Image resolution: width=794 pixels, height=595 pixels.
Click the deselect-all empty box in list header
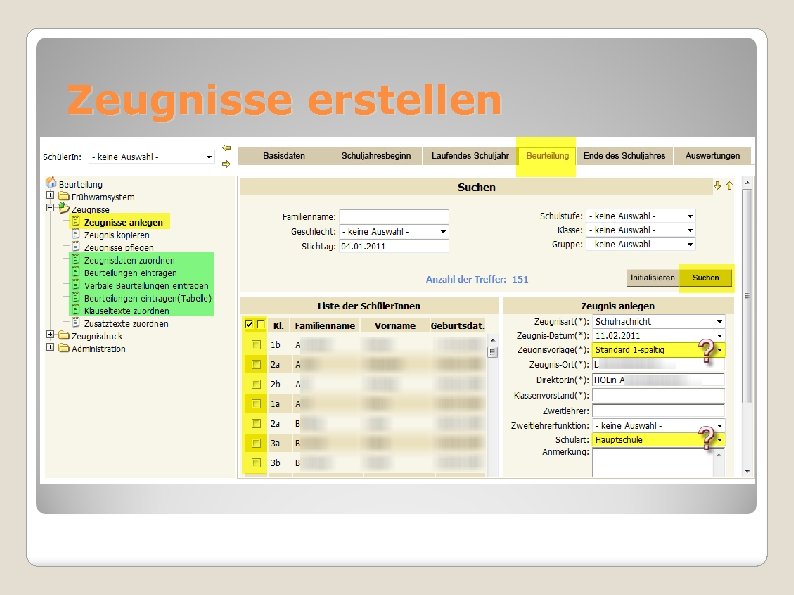tap(260, 324)
